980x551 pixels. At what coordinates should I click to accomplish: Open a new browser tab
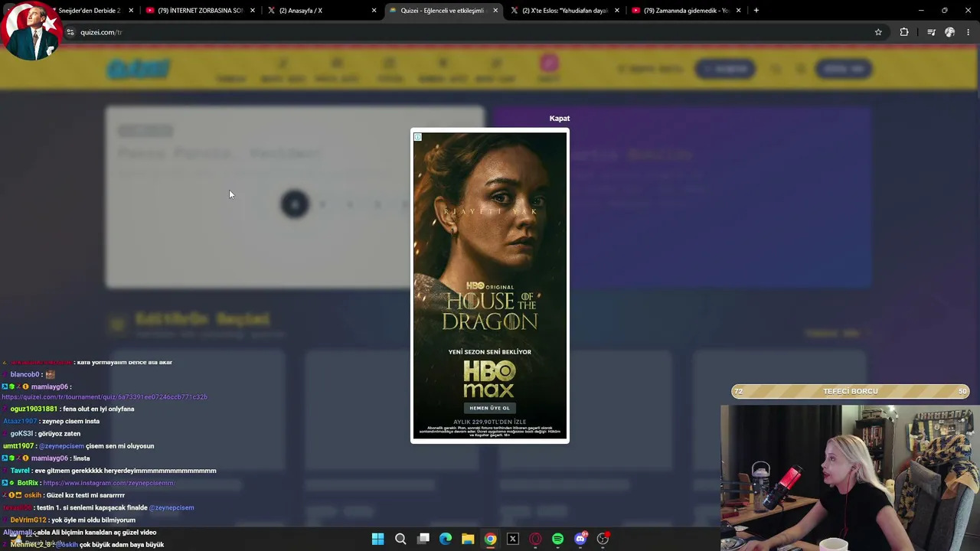pyautogui.click(x=756, y=11)
